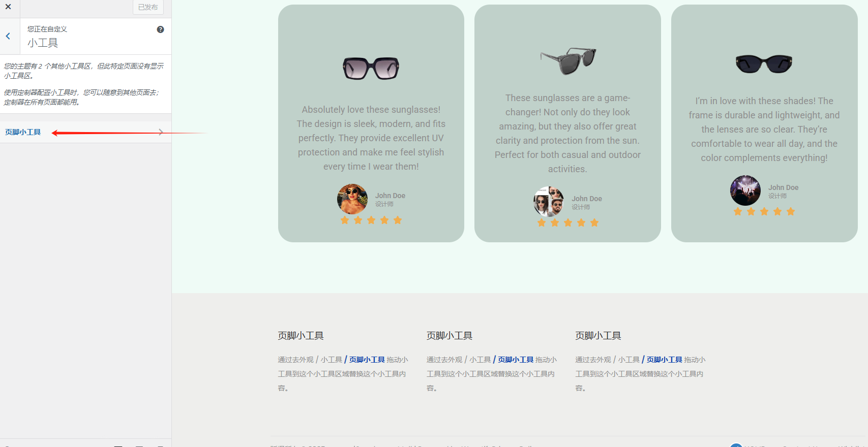Select the grey angled sunglasses image

click(x=568, y=60)
